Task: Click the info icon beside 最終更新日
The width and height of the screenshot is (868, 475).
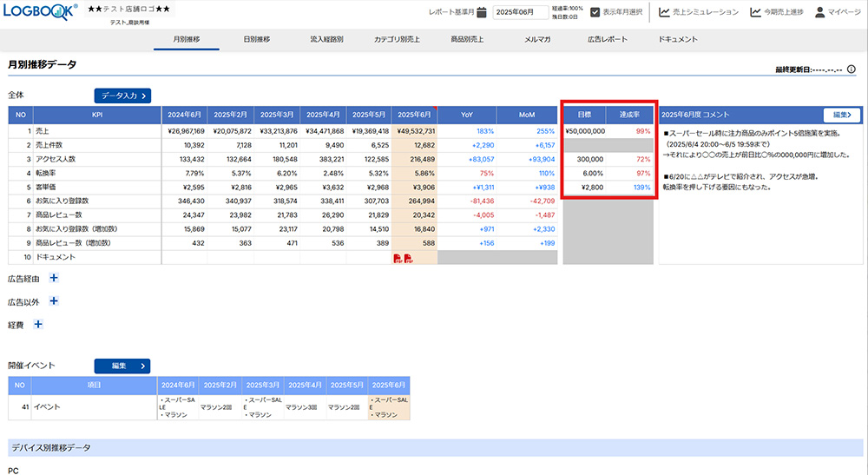Action: click(851, 69)
